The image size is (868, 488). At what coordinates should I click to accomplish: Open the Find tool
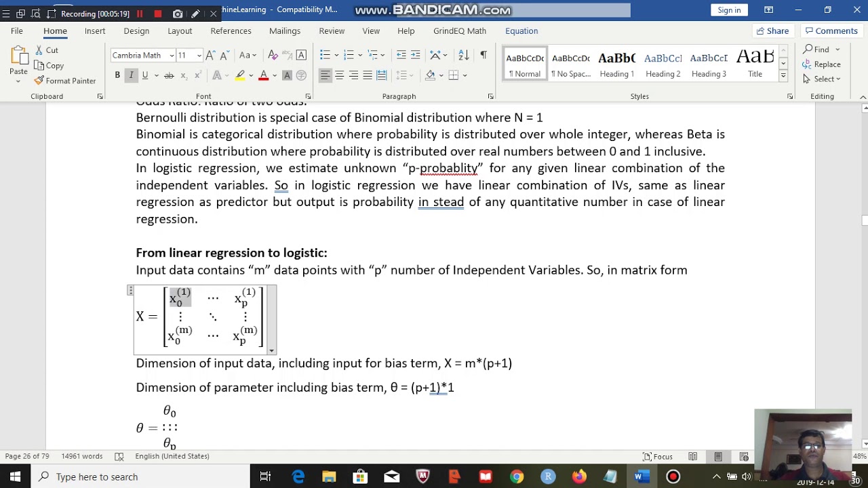(x=816, y=49)
